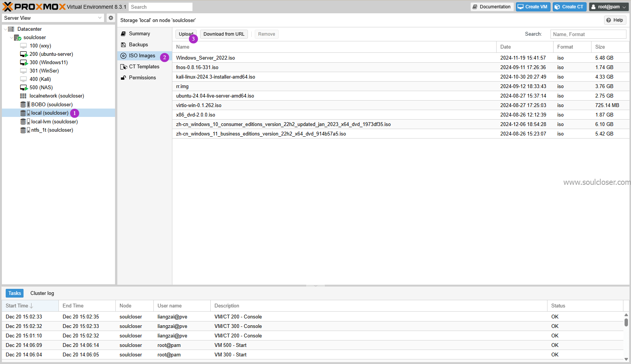Select the zh-cn_windows_10 consumer ISO
This screenshot has height=364, width=631.
tap(401, 124)
